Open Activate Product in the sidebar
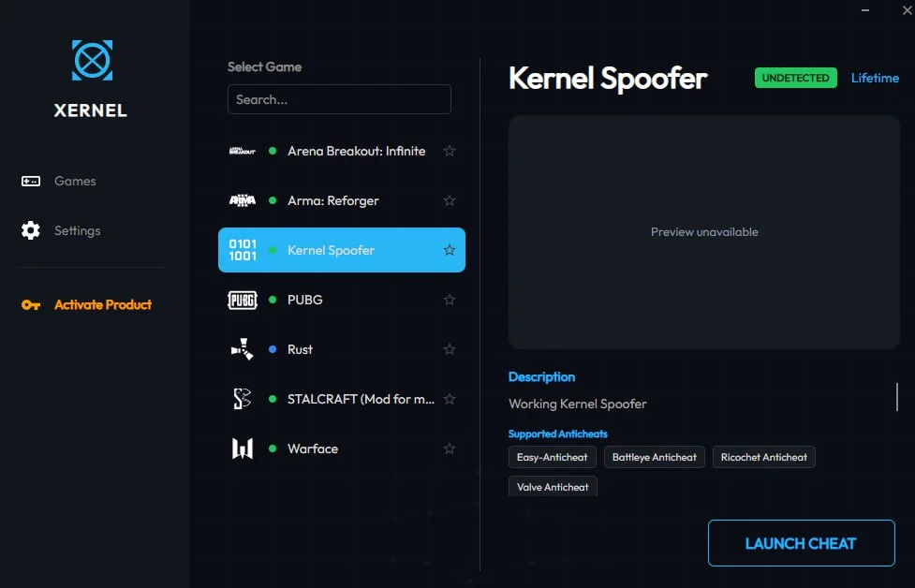 102,305
